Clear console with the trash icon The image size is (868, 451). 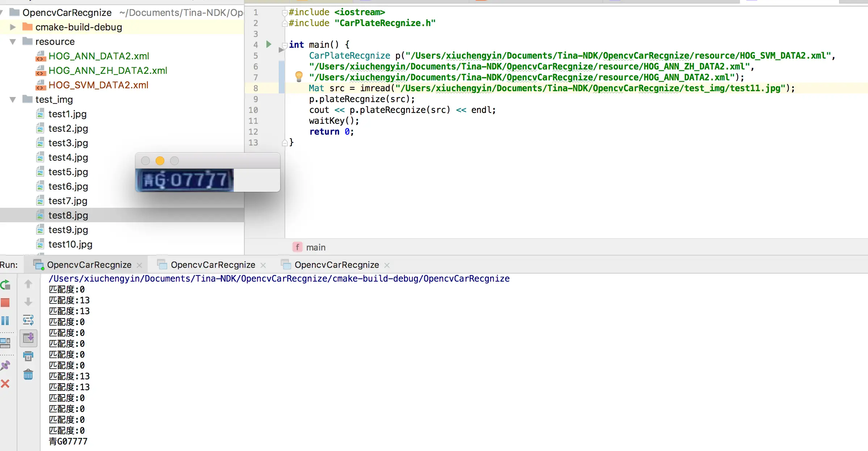[28, 374]
